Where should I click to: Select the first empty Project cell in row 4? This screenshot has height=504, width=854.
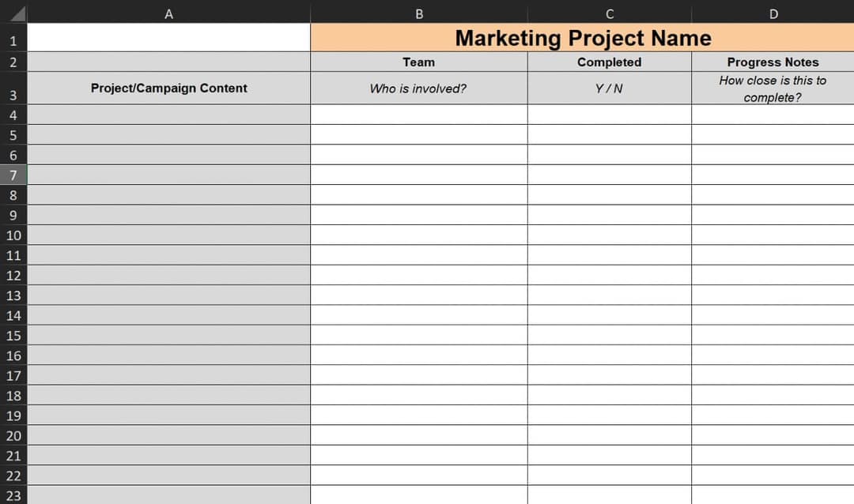pyautogui.click(x=168, y=115)
